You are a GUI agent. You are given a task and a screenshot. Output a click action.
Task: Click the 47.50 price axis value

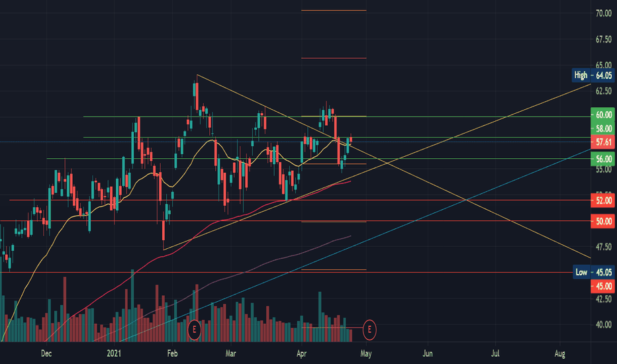pos(604,247)
